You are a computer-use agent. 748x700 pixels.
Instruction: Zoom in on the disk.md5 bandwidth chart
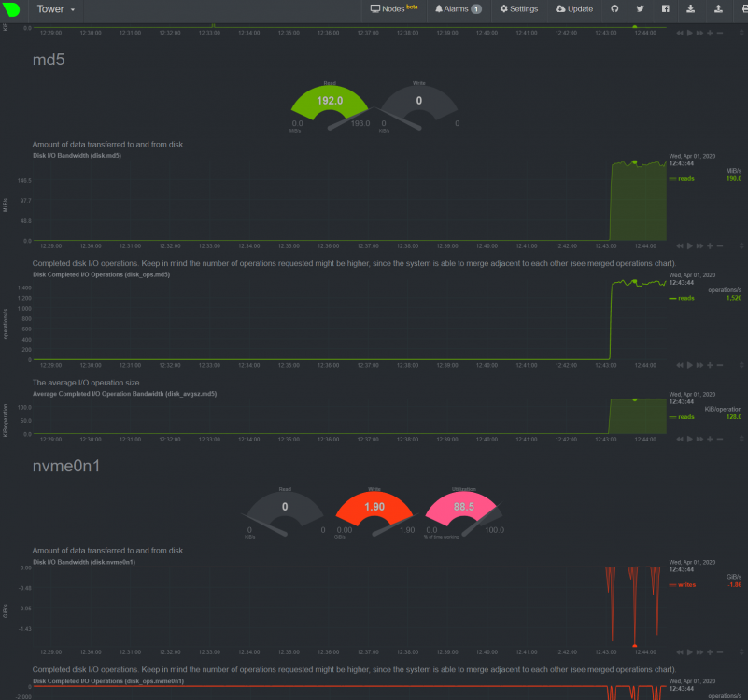point(710,246)
